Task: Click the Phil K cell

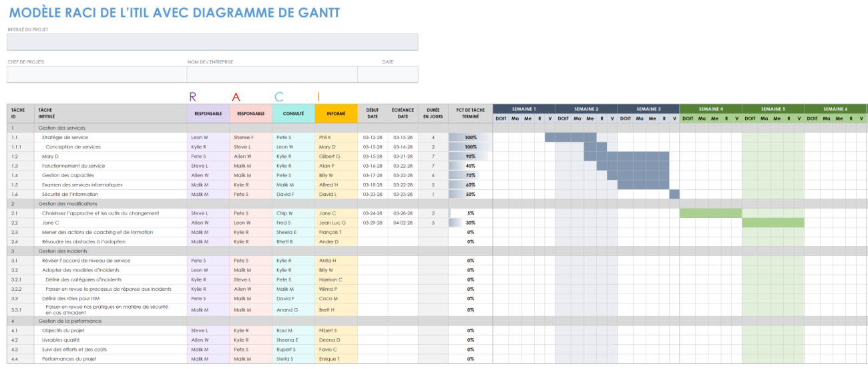Action: (x=336, y=137)
